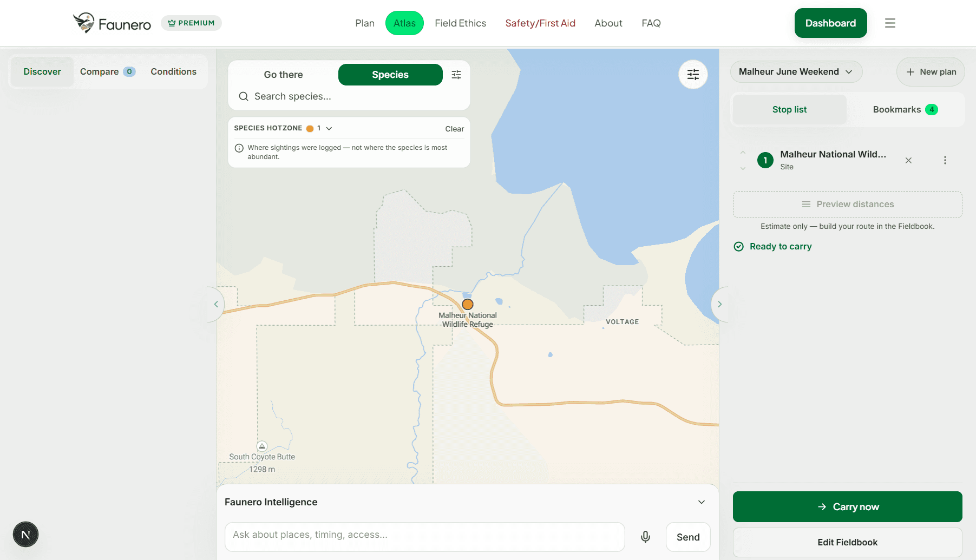Move stop down with the down arrow
976x560 pixels.
[x=743, y=168]
